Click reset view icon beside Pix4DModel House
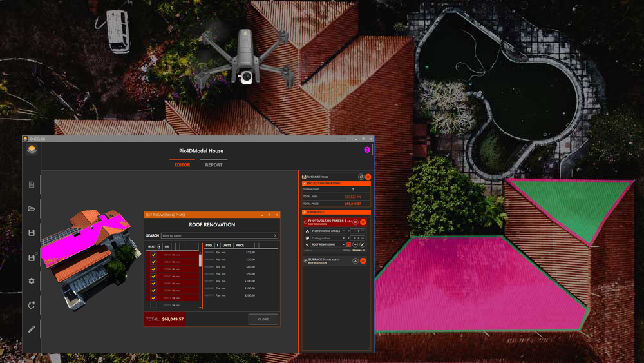 point(361,177)
